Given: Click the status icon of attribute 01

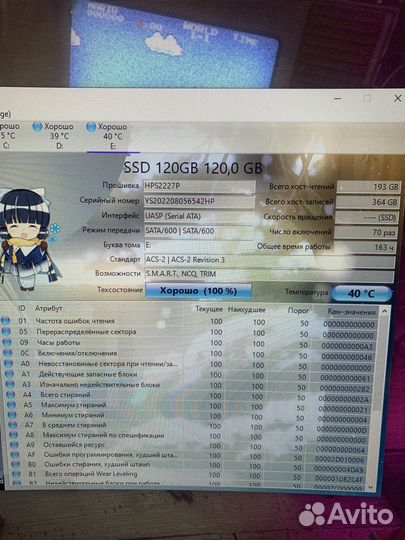Looking at the screenshot, I should coord(5,321).
